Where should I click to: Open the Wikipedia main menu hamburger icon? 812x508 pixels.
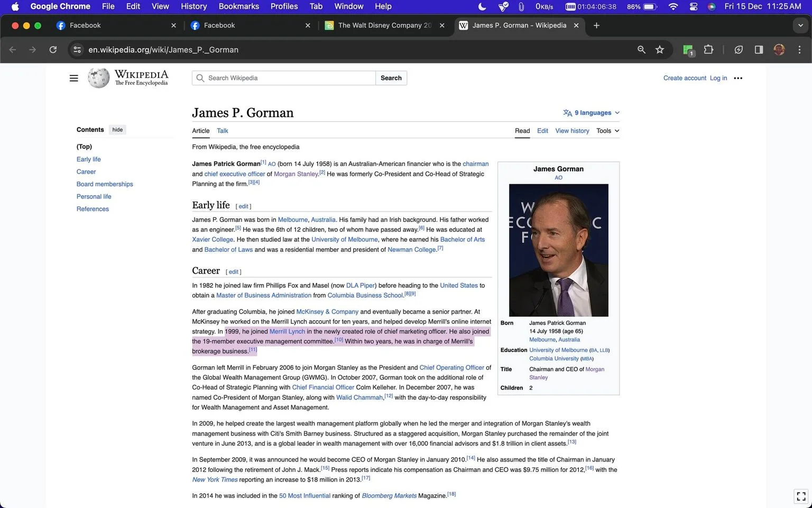pyautogui.click(x=74, y=78)
